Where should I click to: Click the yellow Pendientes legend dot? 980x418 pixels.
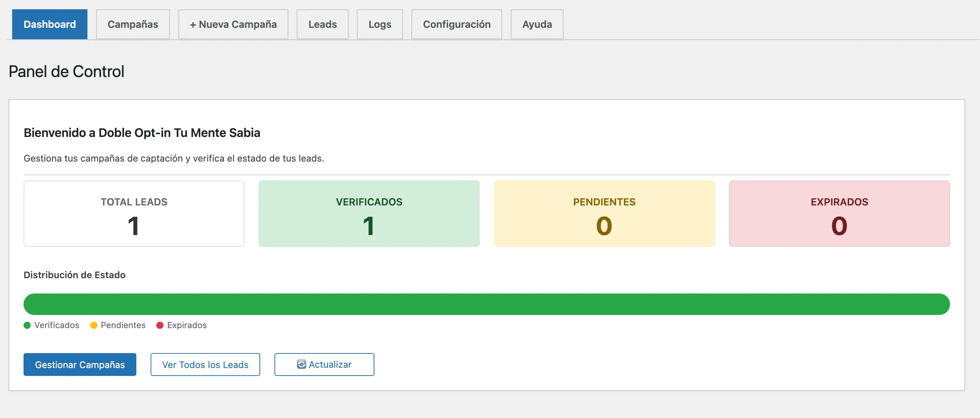click(94, 325)
